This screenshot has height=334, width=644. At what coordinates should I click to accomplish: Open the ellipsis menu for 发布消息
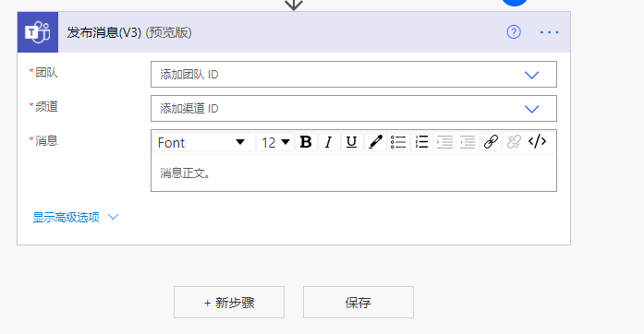tap(549, 32)
